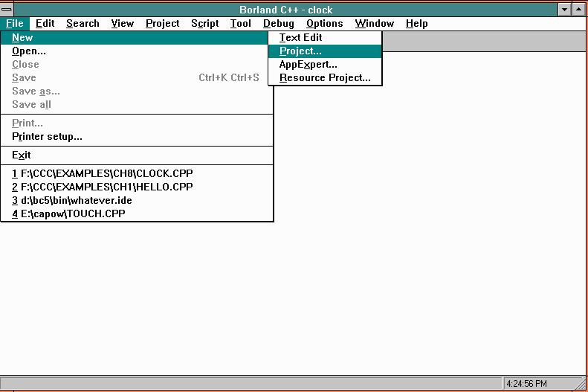Reopen recent file HELLO.CPP
This screenshot has width=588, height=392.
pyautogui.click(x=137, y=187)
